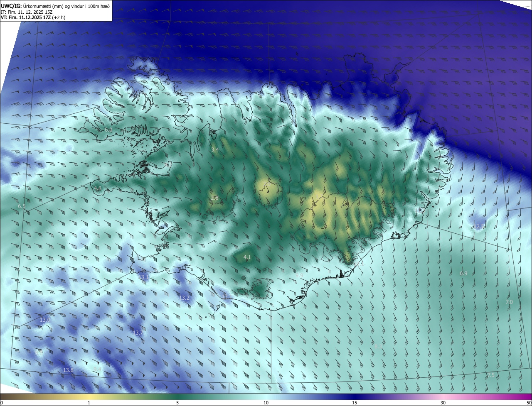The height and width of the screenshot is (406, 532).
Task: Click the 9.9 value near the south coast
Action: pyautogui.click(x=299, y=275)
